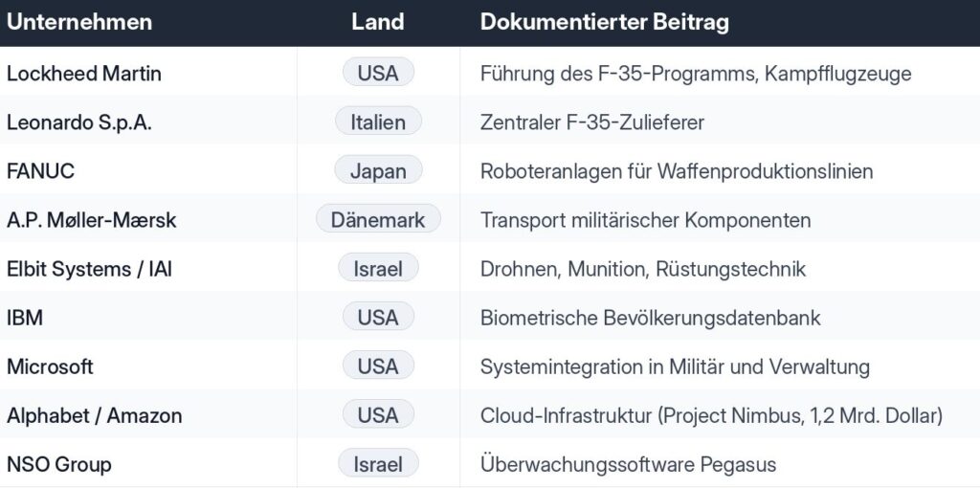Click the USA badge for Lockheed Martin
This screenshot has width=980, height=488.
pyautogui.click(x=378, y=73)
